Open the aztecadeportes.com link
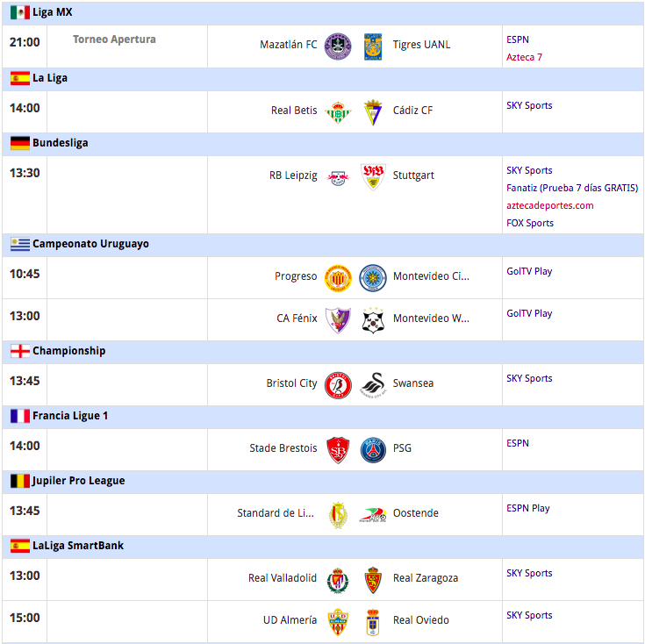The image size is (645, 644). (549, 205)
